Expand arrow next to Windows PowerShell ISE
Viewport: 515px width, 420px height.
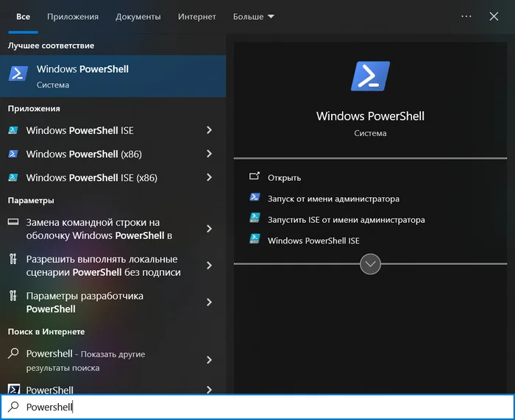(x=209, y=130)
